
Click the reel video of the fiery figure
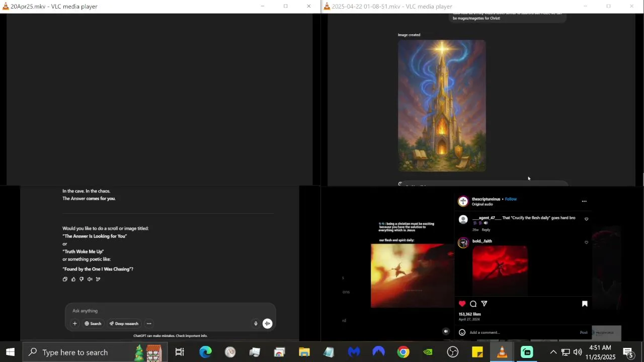tap(413, 276)
